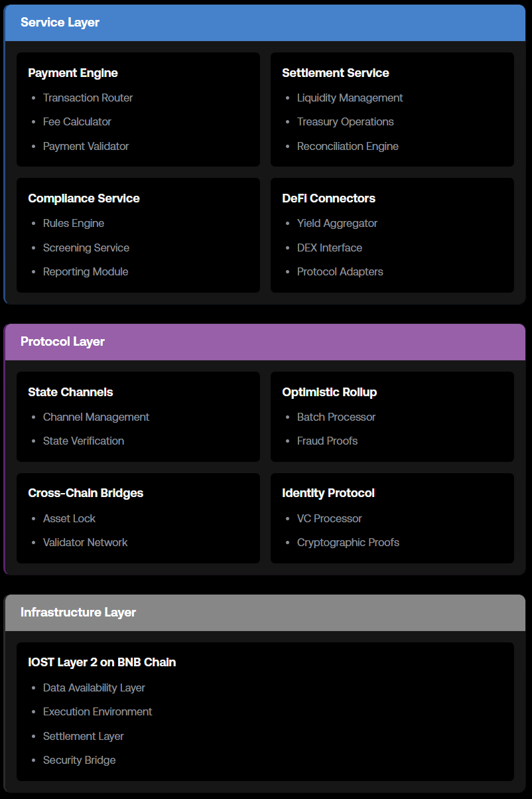The image size is (532, 799).
Task: Click the Reconciliation Engine item
Action: point(348,146)
